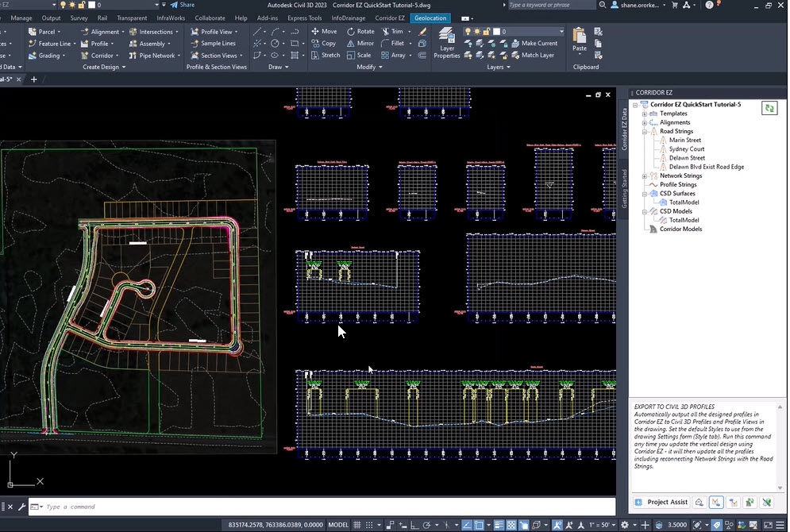The height and width of the screenshot is (532, 790).
Task: Toggle object snap tracking icon
Action: click(x=467, y=525)
